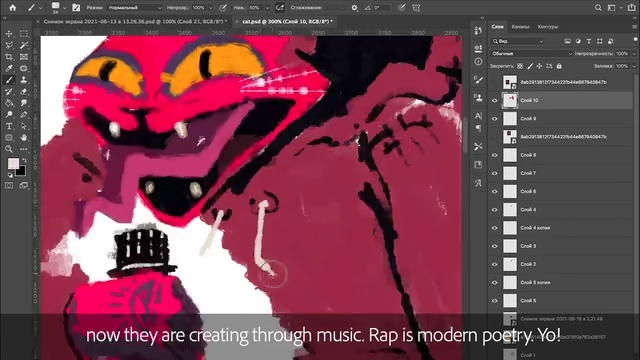Switch to the Слои tab
The height and width of the screenshot is (360, 640).
pyautogui.click(x=497, y=27)
